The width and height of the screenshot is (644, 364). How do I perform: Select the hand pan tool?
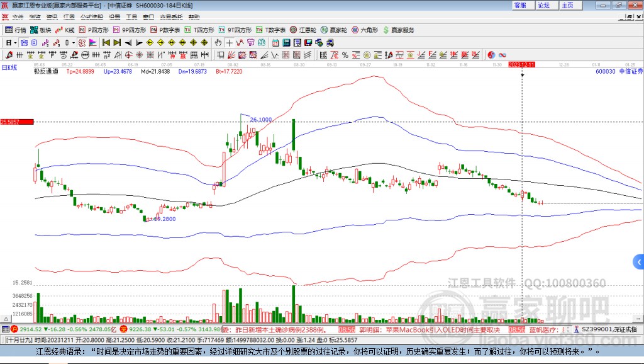218,43
